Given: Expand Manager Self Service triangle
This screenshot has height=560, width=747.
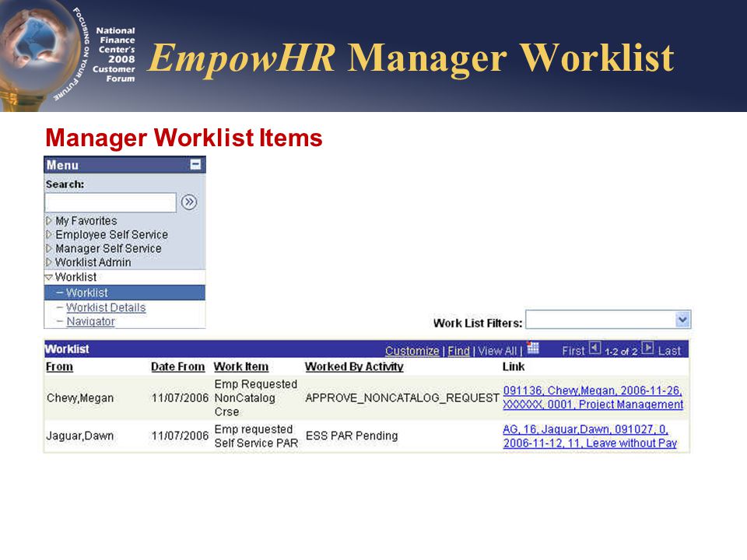Looking at the screenshot, I should 48,249.
